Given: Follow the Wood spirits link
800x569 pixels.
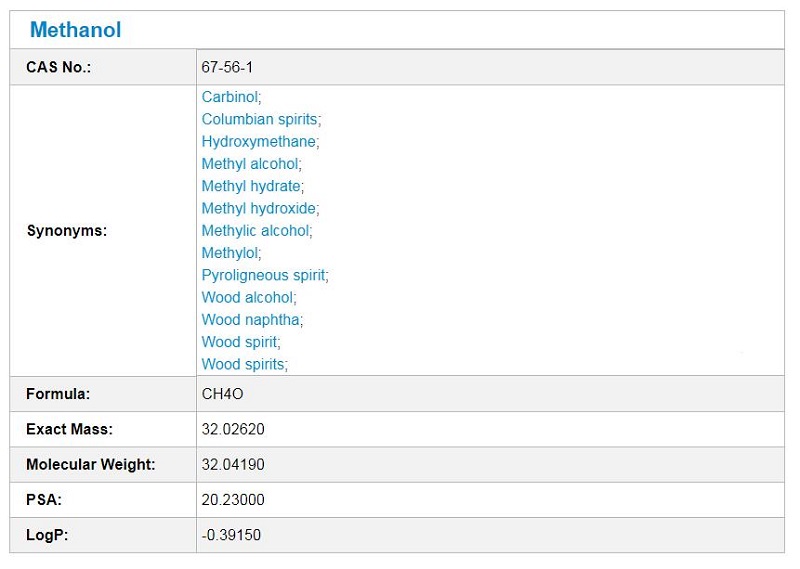Looking at the screenshot, I should click(x=243, y=364).
